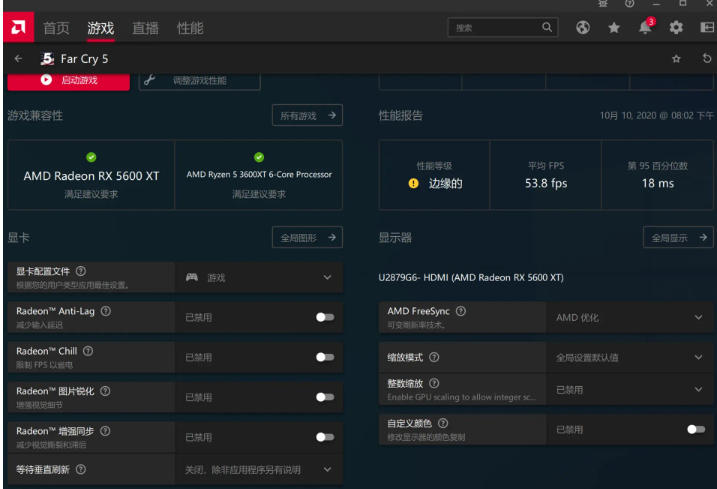Click the AMD Ryzen 5 3600XT compatibility card
The height and width of the screenshot is (489, 717).
(259, 175)
